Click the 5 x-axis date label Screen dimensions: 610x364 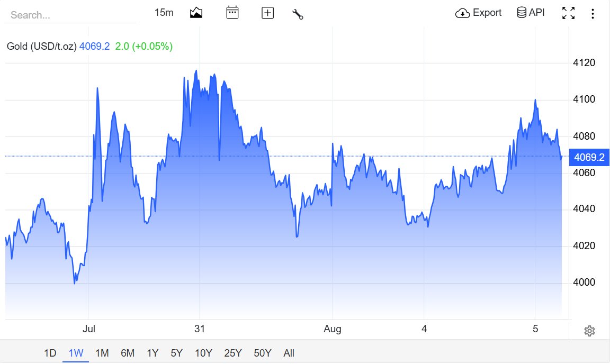click(x=535, y=329)
